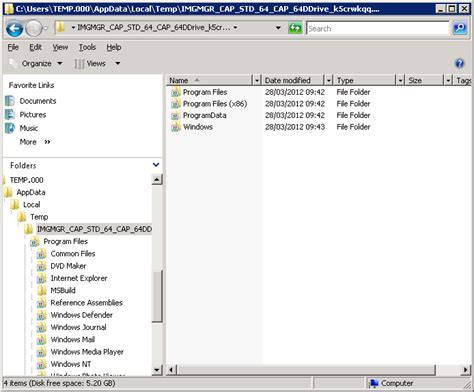Image resolution: width=474 pixels, height=392 pixels.
Task: Open Date modified column filter dropdown
Action: [x=329, y=80]
